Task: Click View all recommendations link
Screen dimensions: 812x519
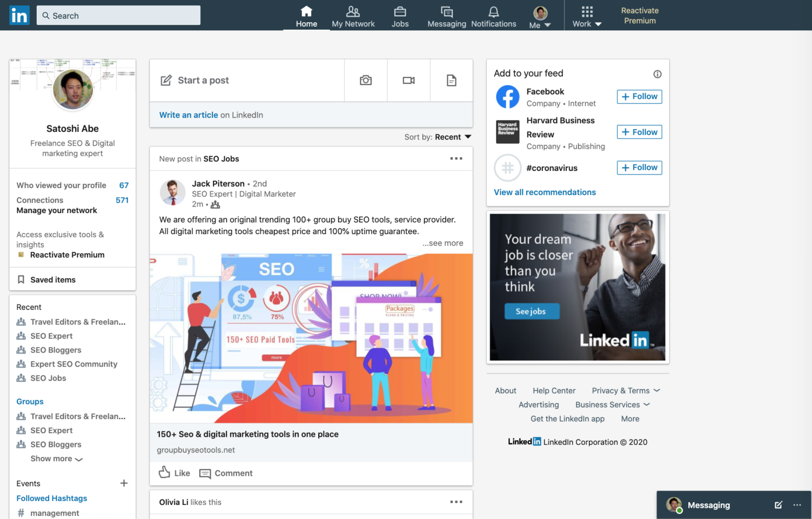Action: coord(545,192)
